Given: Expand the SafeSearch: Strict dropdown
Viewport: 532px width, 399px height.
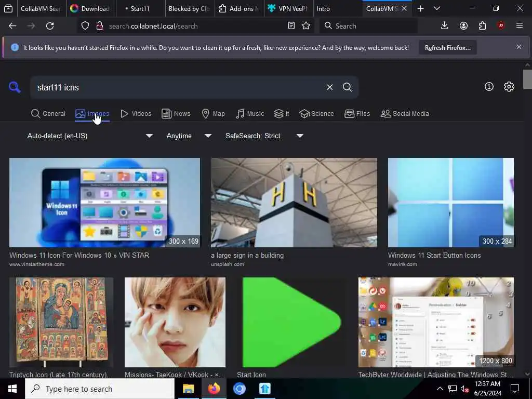Looking at the screenshot, I should 264,136.
